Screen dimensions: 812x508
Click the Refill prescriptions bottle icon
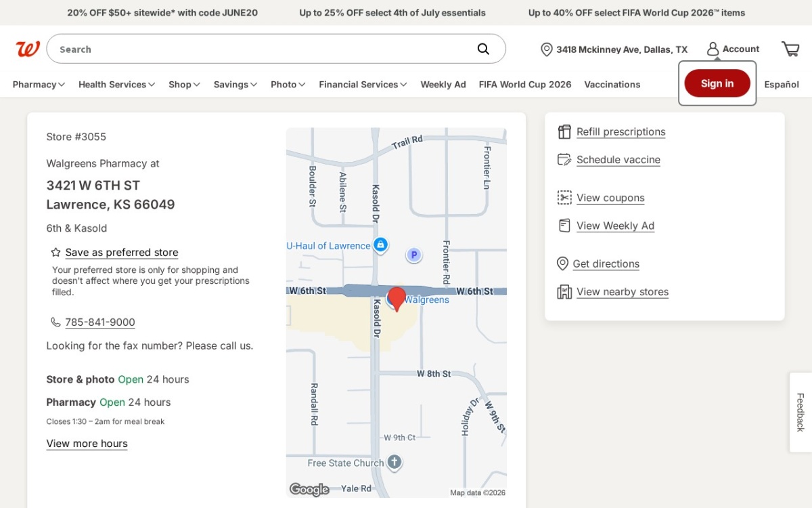click(x=564, y=131)
